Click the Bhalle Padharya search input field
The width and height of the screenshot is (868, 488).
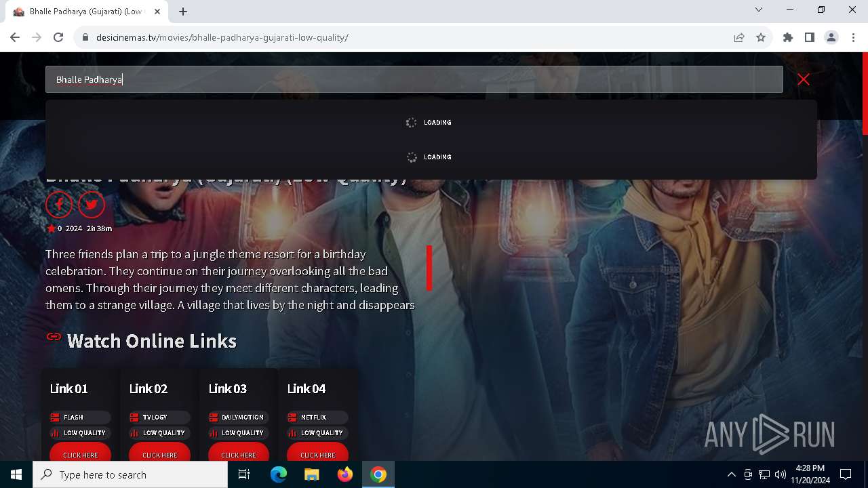coord(414,79)
